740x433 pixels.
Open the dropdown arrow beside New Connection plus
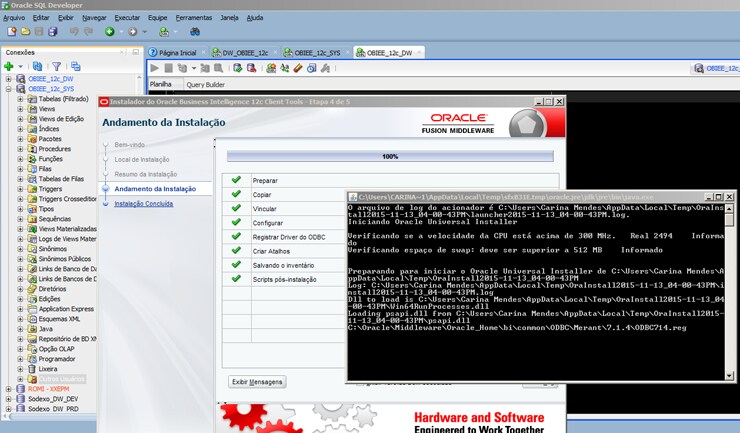[20, 67]
